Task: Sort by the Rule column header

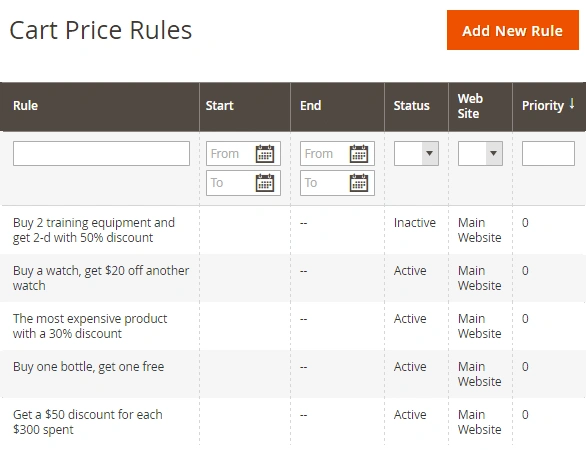Action: [100, 107]
